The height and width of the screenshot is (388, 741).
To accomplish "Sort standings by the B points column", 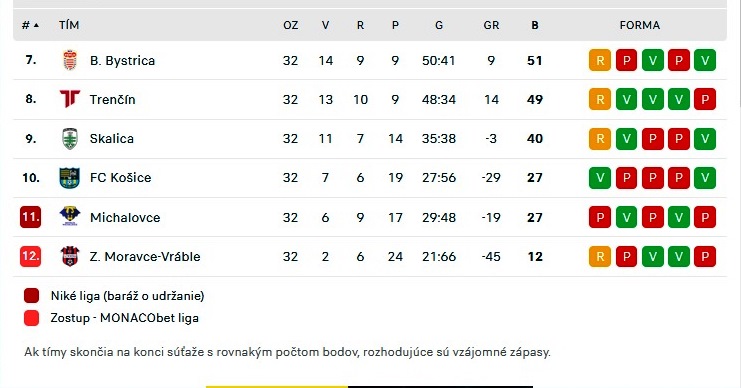I will [x=535, y=25].
